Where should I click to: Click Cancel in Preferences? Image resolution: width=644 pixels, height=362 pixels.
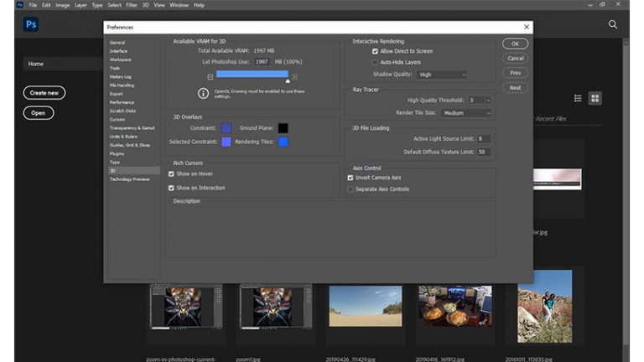(515, 59)
